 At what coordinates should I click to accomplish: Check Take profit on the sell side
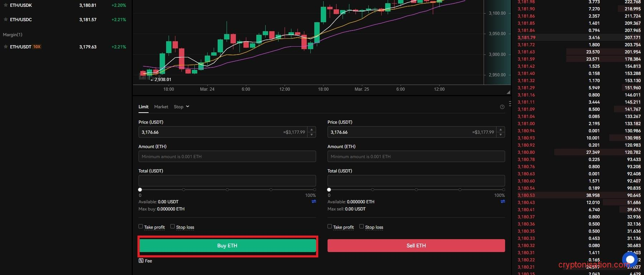330,227
